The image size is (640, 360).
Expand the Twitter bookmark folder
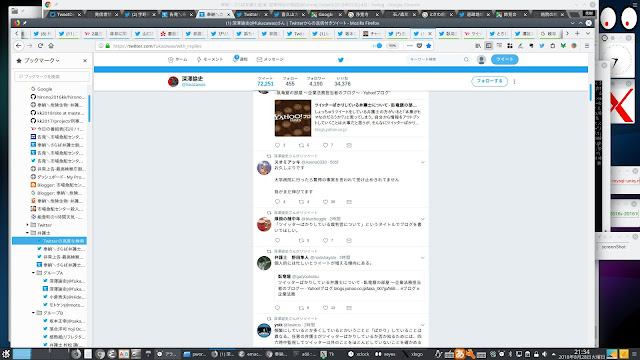click(x=28, y=225)
